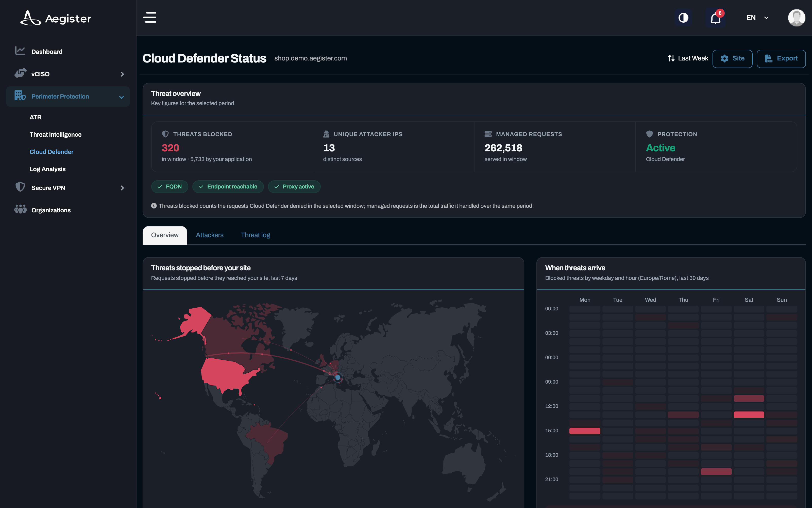Viewport: 812px width, 508px height.
Task: Open Log Analysis in the sidebar
Action: tap(47, 169)
